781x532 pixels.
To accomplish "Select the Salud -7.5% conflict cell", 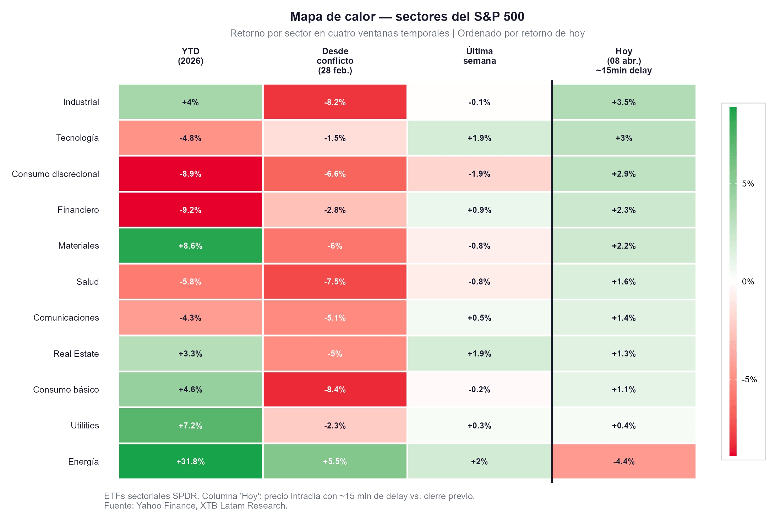I will tap(335, 282).
